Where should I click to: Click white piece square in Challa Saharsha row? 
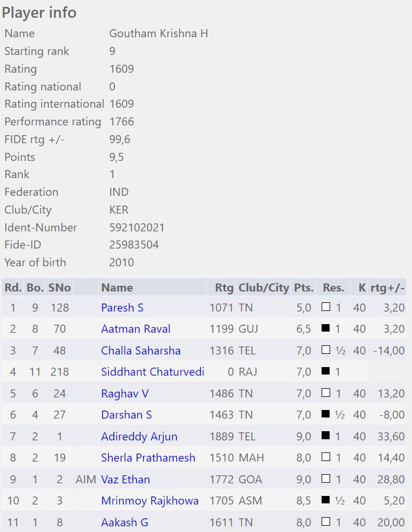[x=326, y=350]
